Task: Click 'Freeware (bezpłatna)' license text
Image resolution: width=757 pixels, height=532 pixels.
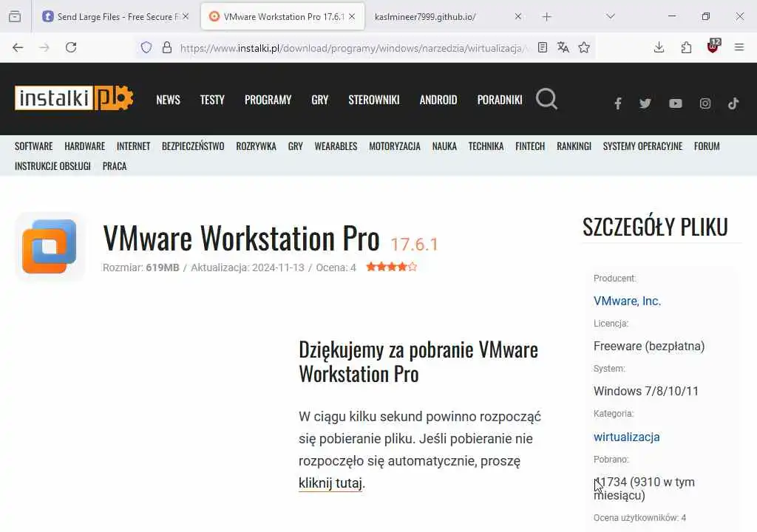Action: point(649,346)
